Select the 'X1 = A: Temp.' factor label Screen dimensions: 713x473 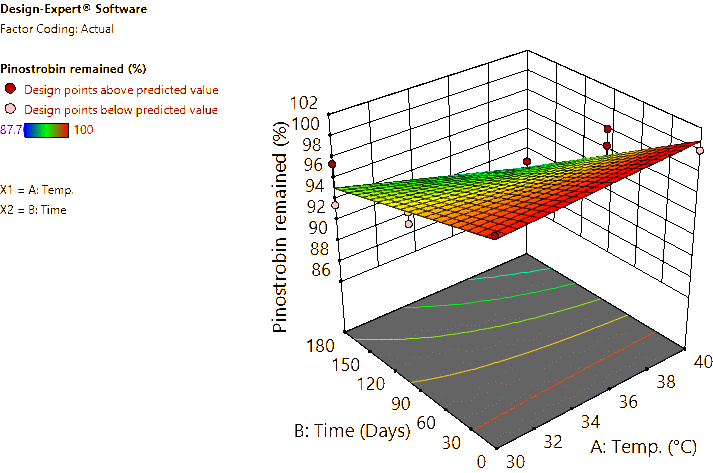pos(37,188)
